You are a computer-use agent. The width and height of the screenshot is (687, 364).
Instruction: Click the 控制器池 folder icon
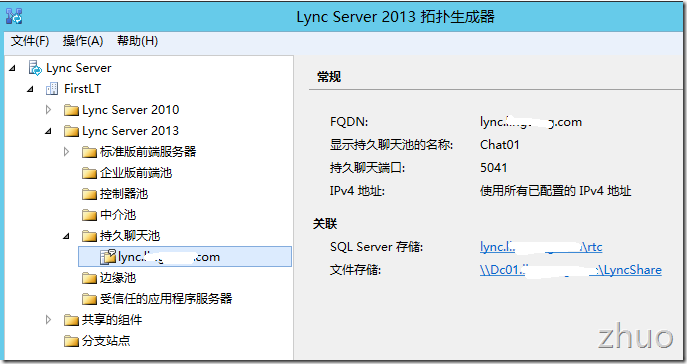pos(89,194)
